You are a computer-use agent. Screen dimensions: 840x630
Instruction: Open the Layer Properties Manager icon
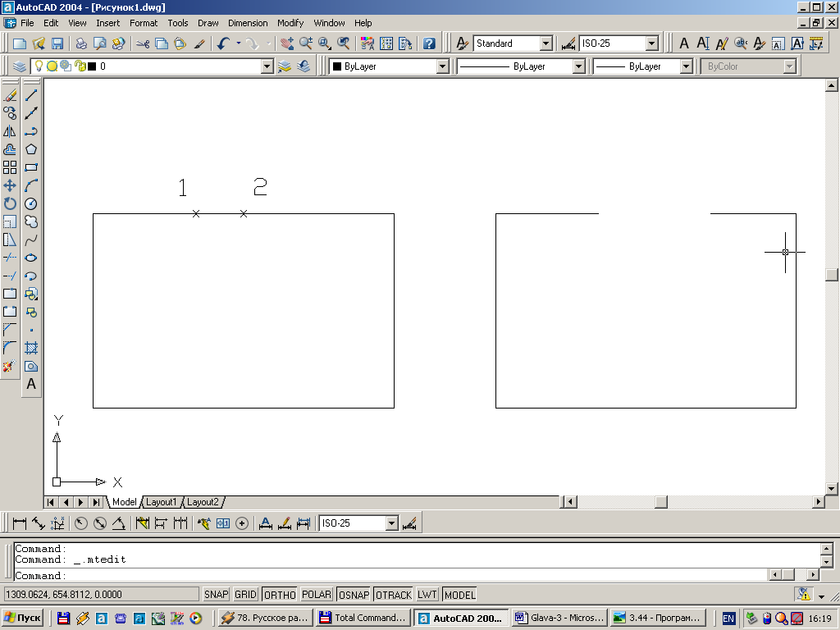[20, 66]
